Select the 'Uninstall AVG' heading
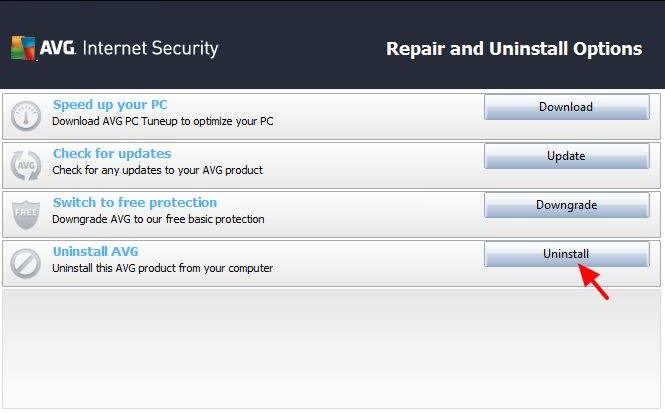The image size is (665, 413). (x=95, y=251)
